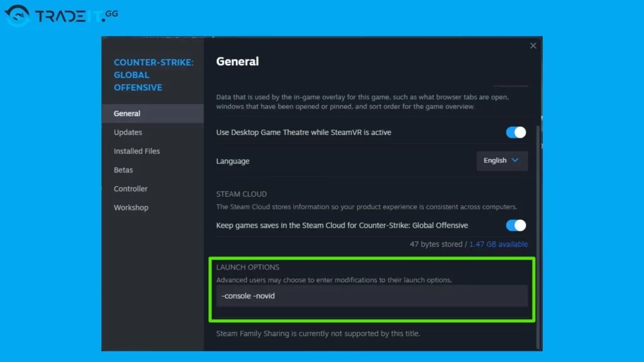Select the -console -novid launch options text
Viewport: 644px width, 362px height.
point(248,295)
